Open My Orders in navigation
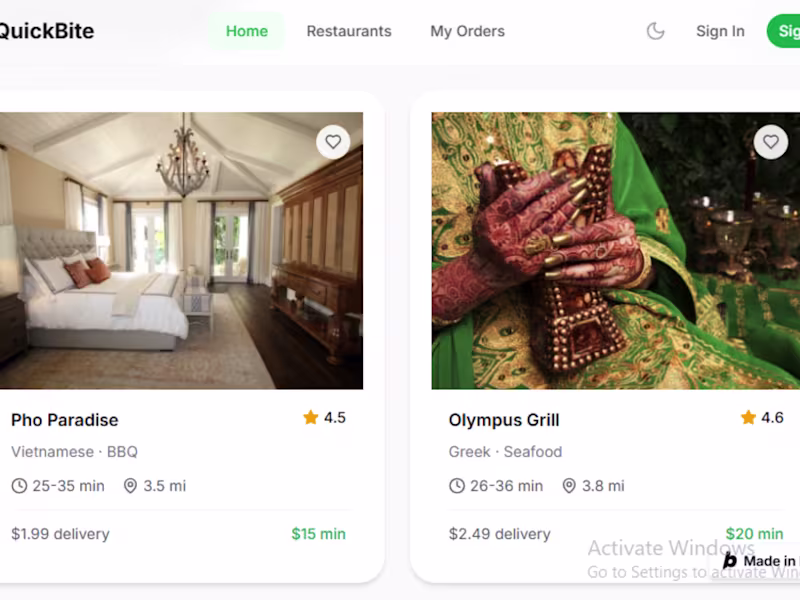 pos(467,31)
